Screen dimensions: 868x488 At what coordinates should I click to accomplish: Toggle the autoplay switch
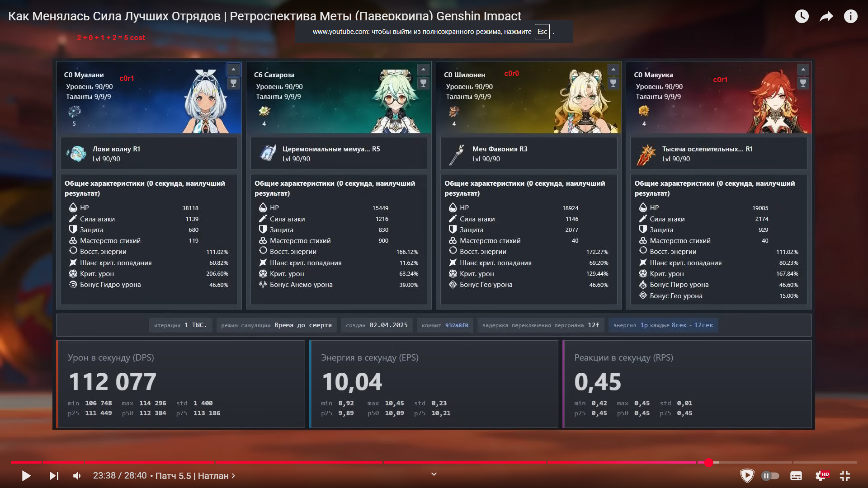770,476
